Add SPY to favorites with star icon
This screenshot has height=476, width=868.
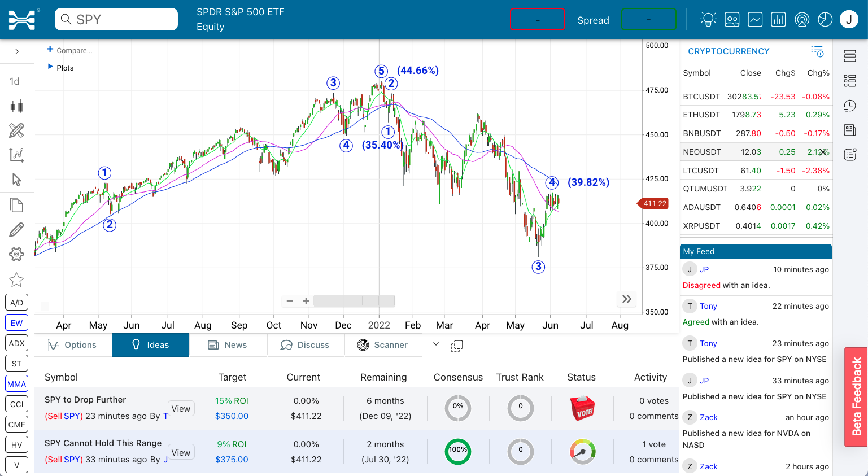[16, 280]
